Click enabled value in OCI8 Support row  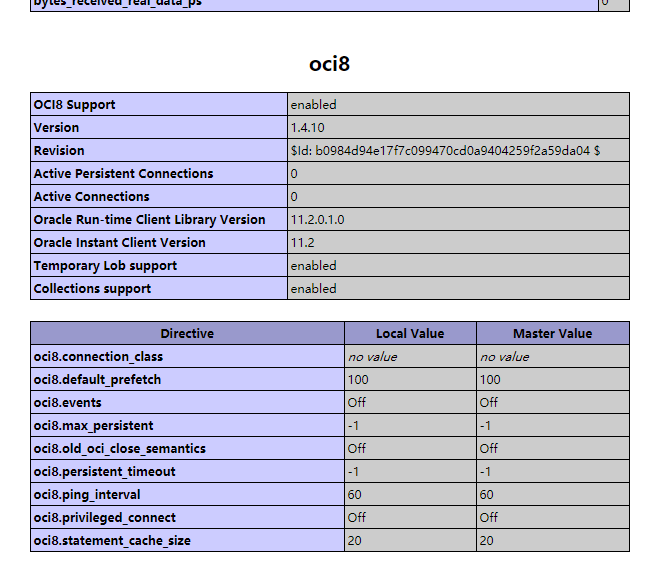click(313, 105)
